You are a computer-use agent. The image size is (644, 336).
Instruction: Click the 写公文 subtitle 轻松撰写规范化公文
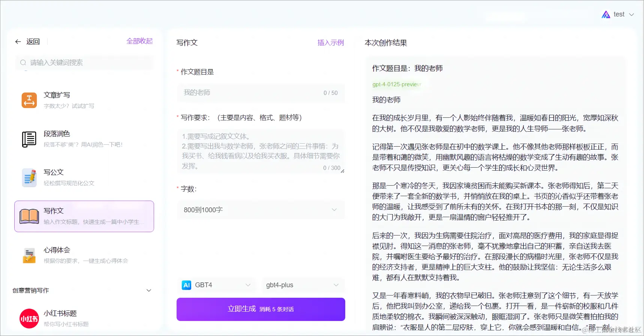69,183
